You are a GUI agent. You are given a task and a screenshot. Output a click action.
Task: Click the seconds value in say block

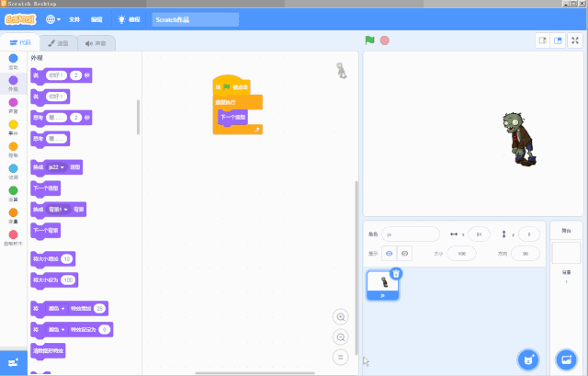click(x=76, y=75)
